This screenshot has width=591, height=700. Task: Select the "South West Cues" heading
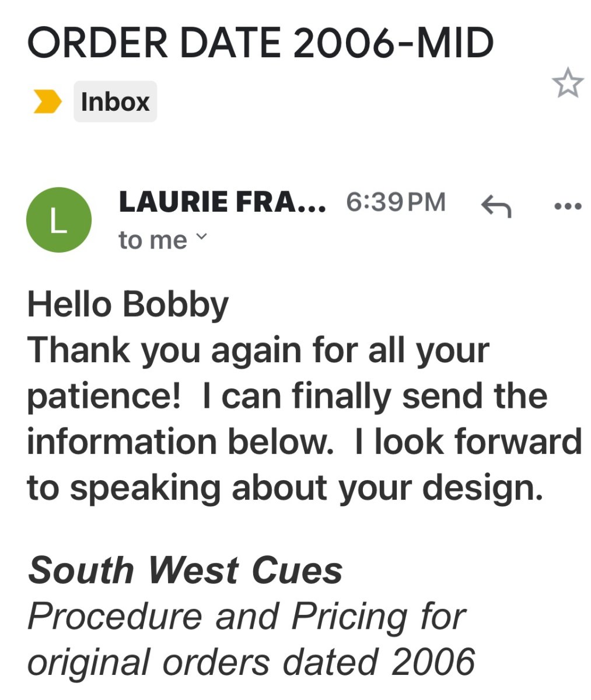coord(186,570)
